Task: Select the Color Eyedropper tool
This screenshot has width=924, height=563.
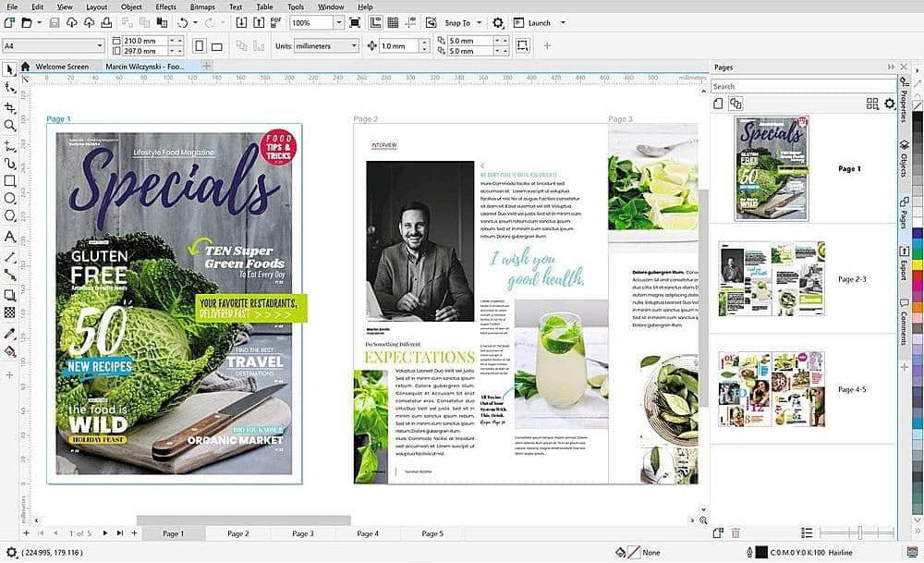Action: [x=10, y=332]
